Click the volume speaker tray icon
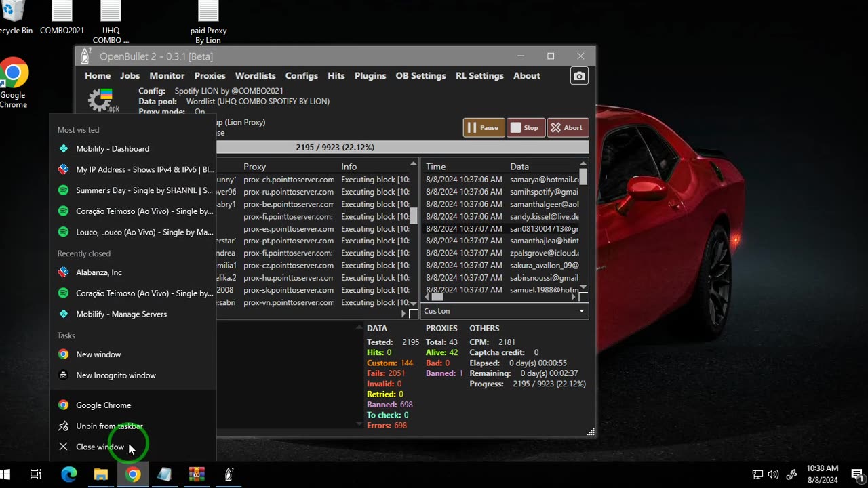 coord(774,474)
